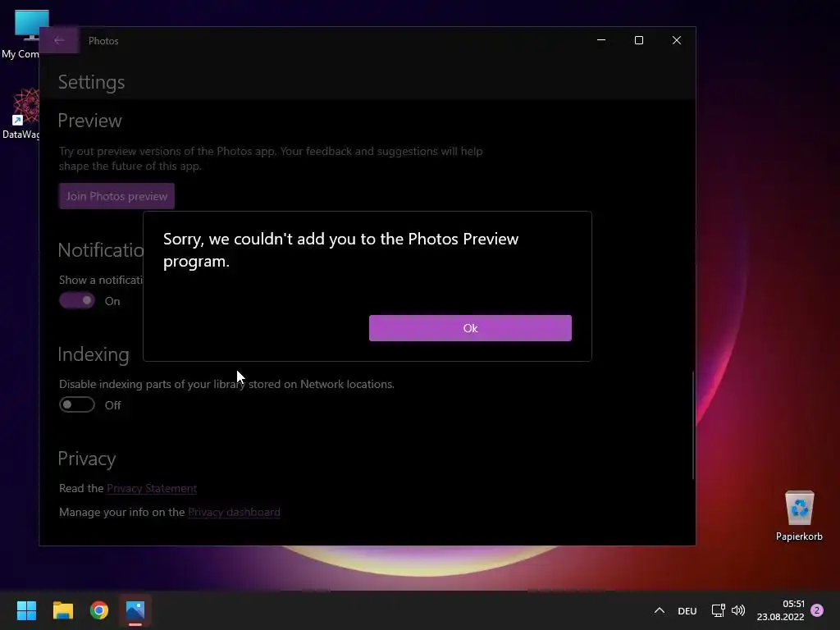Select the Papierkorb recycle bin icon
The width and height of the screenshot is (840, 630).
point(799,515)
